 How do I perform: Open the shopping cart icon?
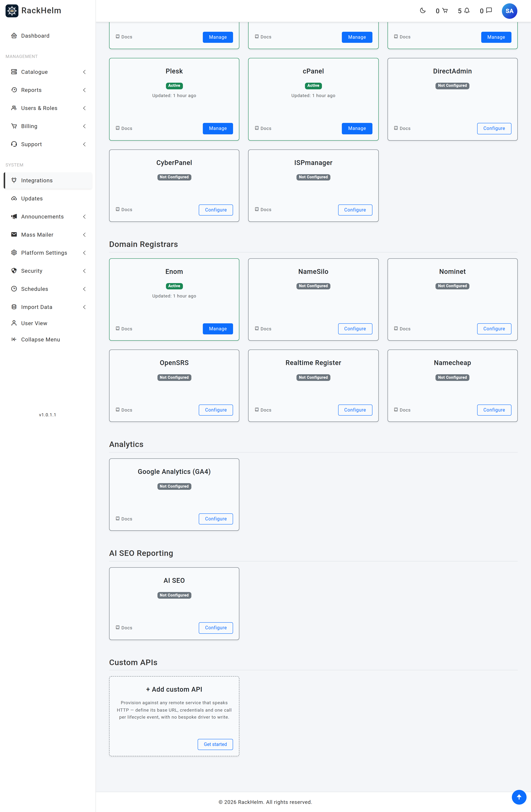pyautogui.click(x=445, y=11)
